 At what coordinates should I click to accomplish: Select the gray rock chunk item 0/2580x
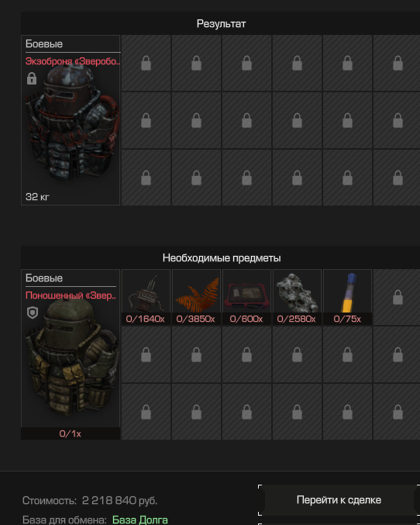298,297
